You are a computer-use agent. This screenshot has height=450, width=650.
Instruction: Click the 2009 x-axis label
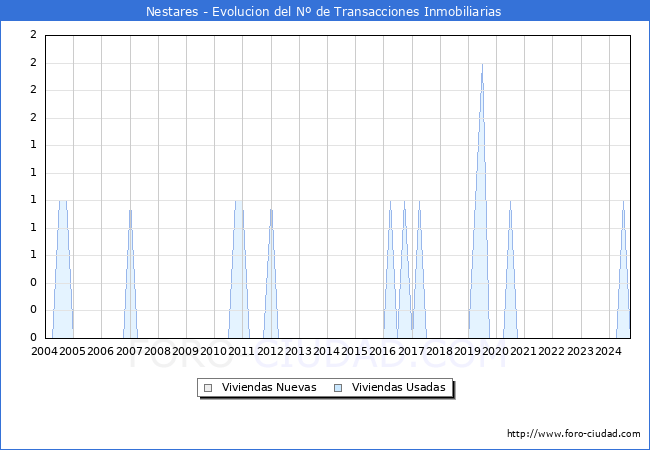pos(185,351)
